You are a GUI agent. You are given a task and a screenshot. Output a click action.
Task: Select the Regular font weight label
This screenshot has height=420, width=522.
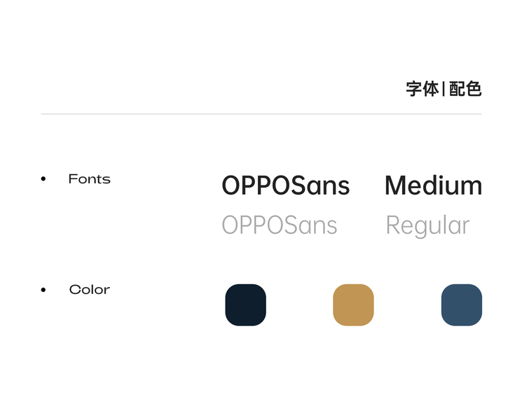tap(427, 226)
